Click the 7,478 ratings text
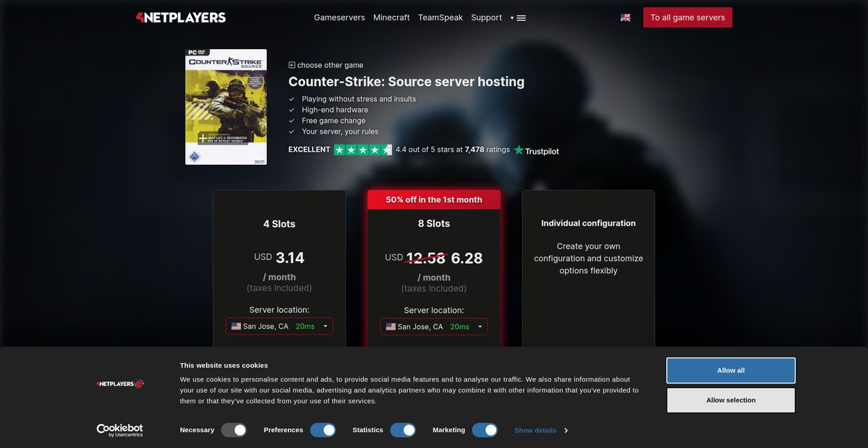Image resolution: width=868 pixels, height=448 pixels. click(488, 150)
